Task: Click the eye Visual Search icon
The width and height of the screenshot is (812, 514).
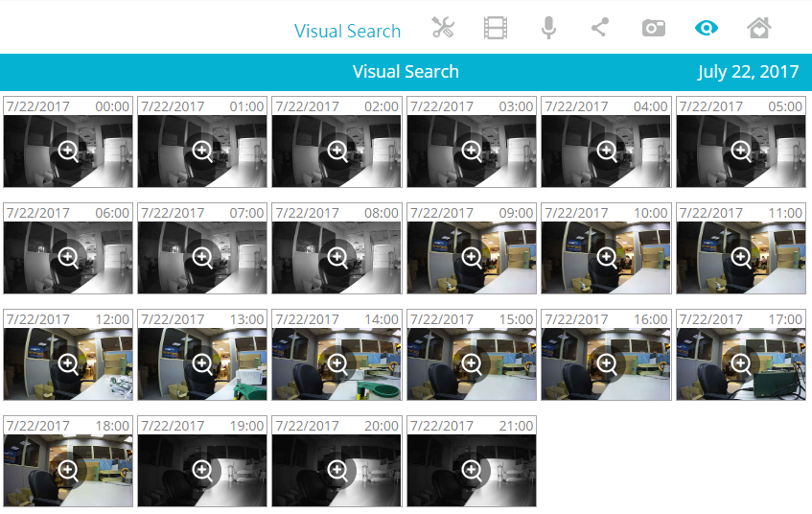Action: click(x=707, y=28)
